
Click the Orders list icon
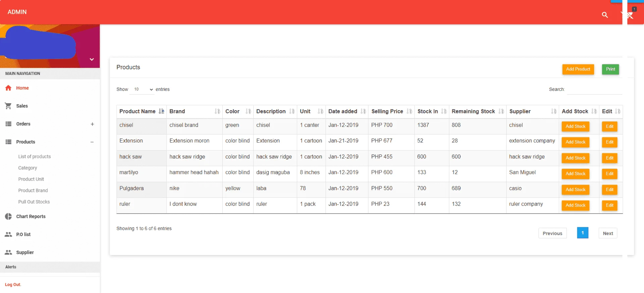(x=8, y=124)
